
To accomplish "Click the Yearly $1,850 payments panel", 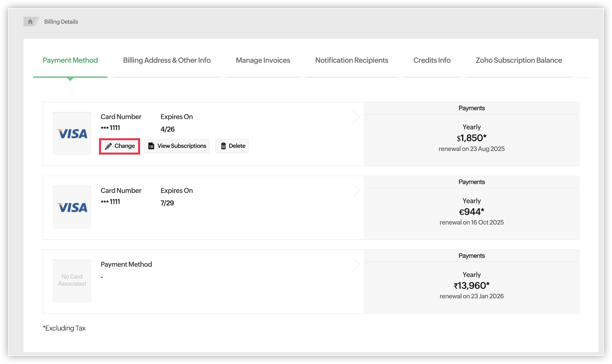I will pos(471,138).
